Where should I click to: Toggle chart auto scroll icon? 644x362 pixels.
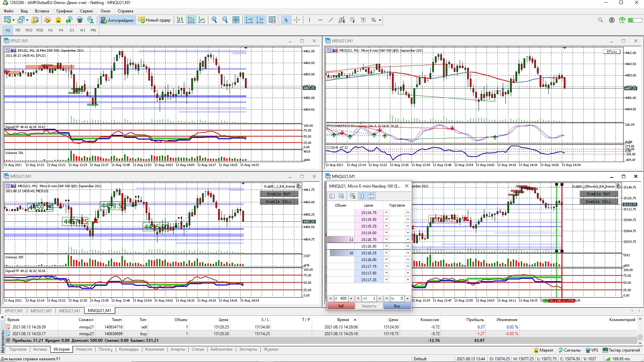coord(249,20)
